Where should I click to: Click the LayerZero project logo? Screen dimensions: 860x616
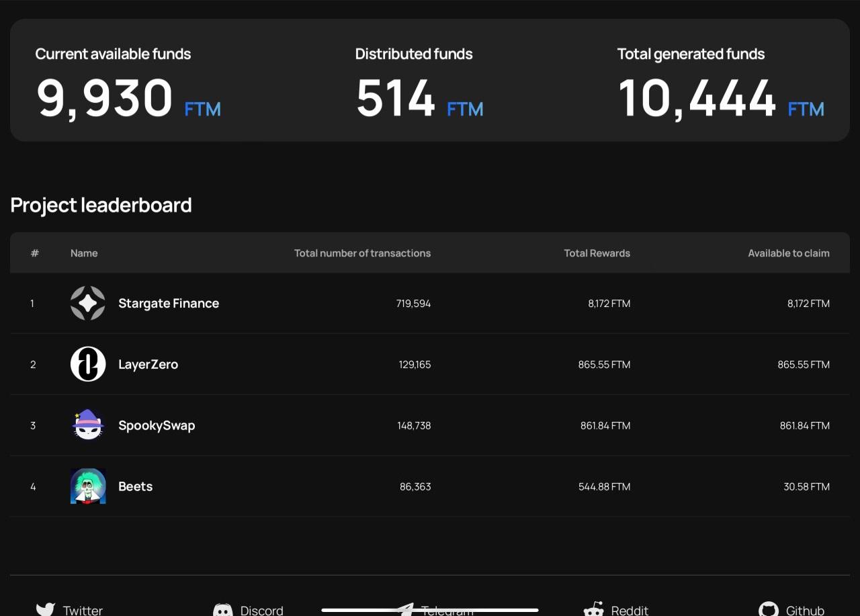88,364
